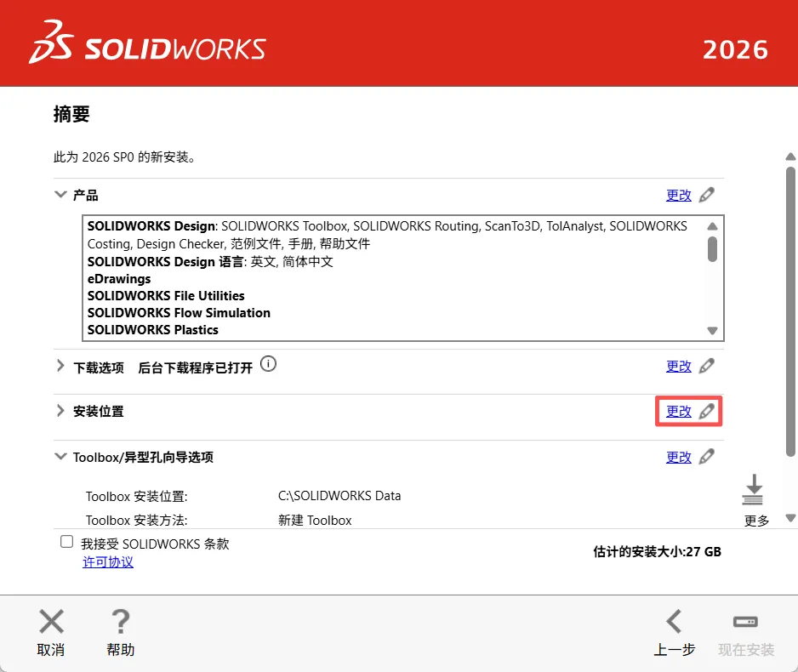
Task: Click the 后台下载程序已打开 status text
Action: coord(196,367)
